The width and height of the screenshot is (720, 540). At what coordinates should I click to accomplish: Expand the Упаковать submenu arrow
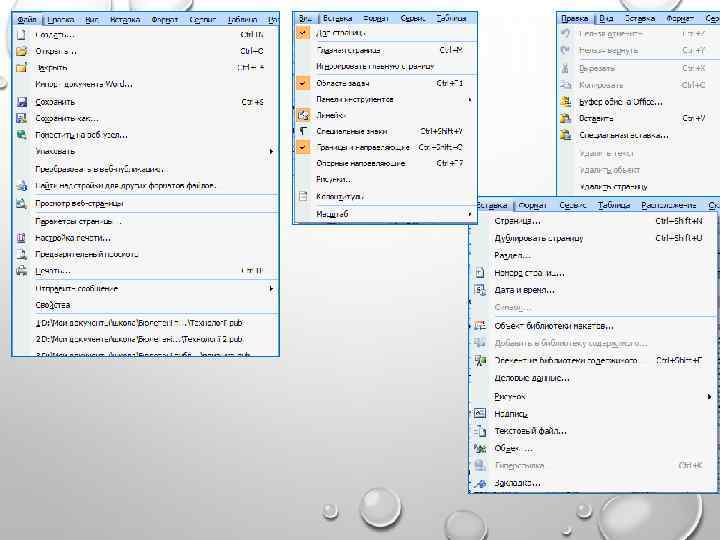[271, 152]
